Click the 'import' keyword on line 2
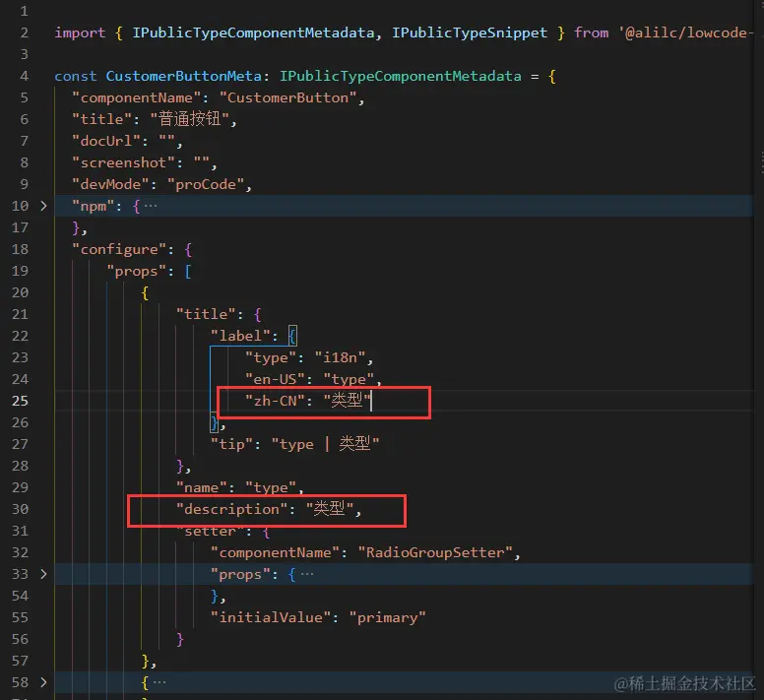Viewport: 764px width, 700px height. [80, 32]
